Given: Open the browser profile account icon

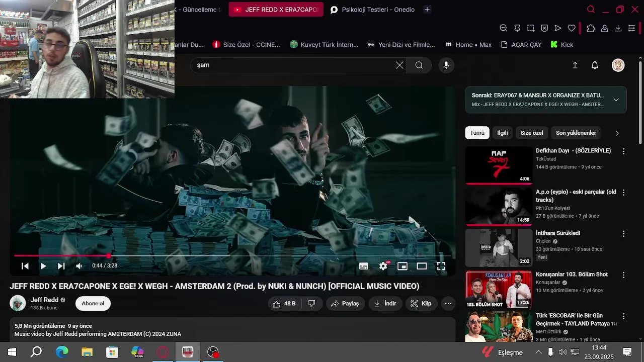Looking at the screenshot, I should 605,28.
